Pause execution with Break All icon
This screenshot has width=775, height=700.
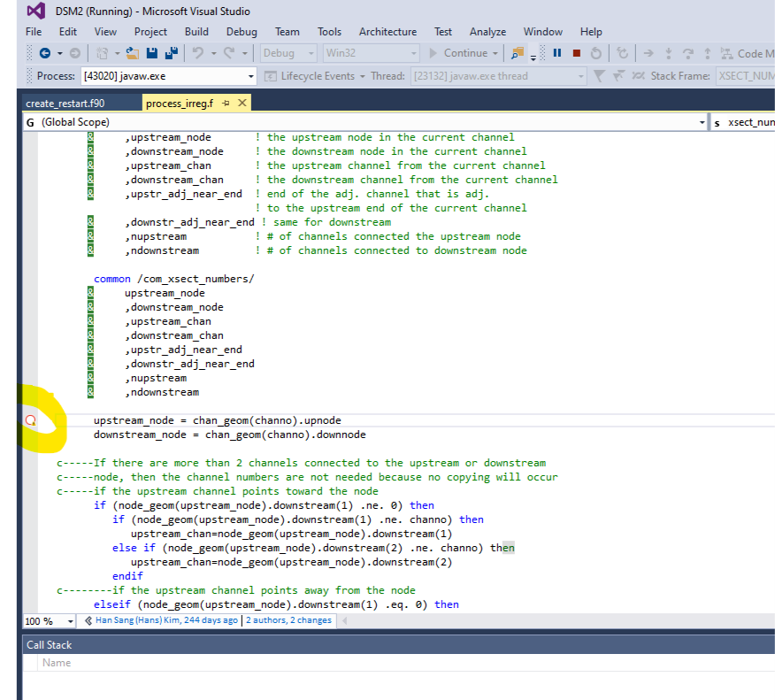coord(557,53)
